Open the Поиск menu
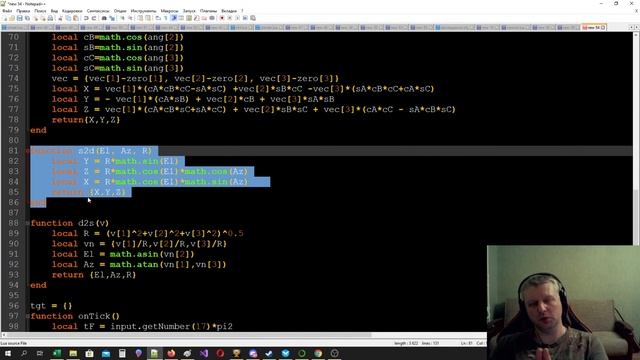 point(40,11)
